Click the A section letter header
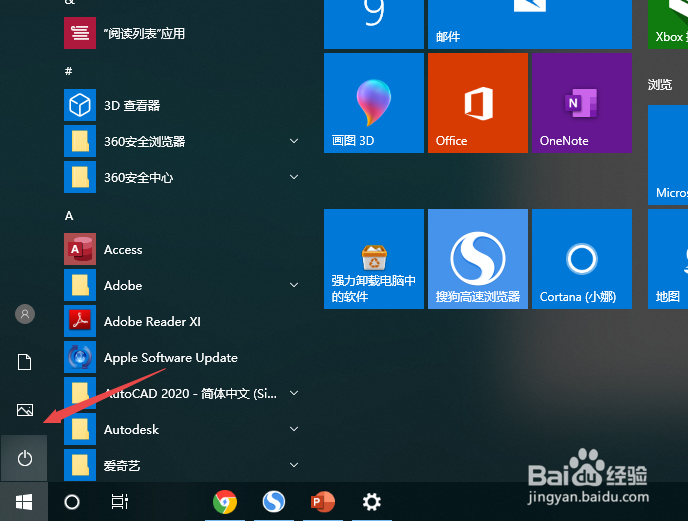This screenshot has width=688, height=521. coord(69,216)
